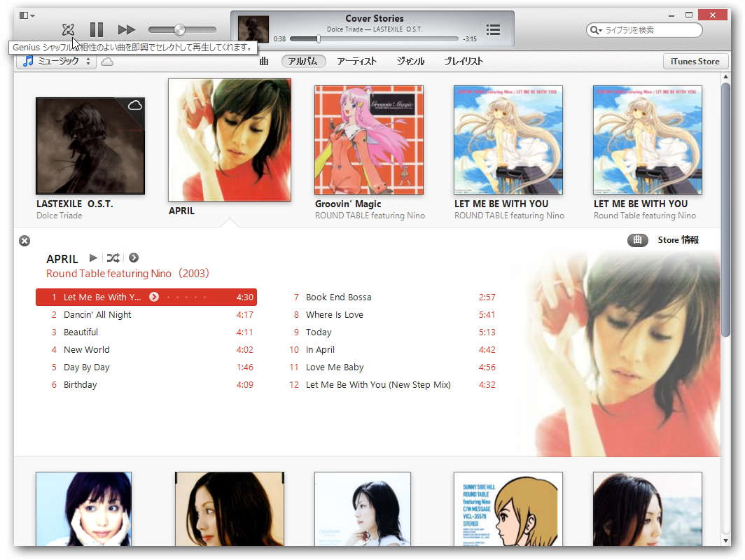This screenshot has height=560, width=745.
Task: Select track Today
Action: click(x=388, y=332)
